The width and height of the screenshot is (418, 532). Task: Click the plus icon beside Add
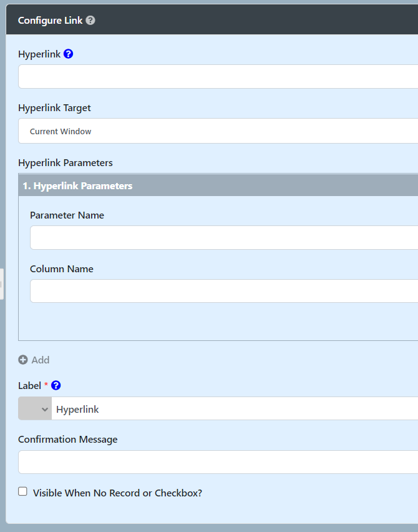point(22,360)
